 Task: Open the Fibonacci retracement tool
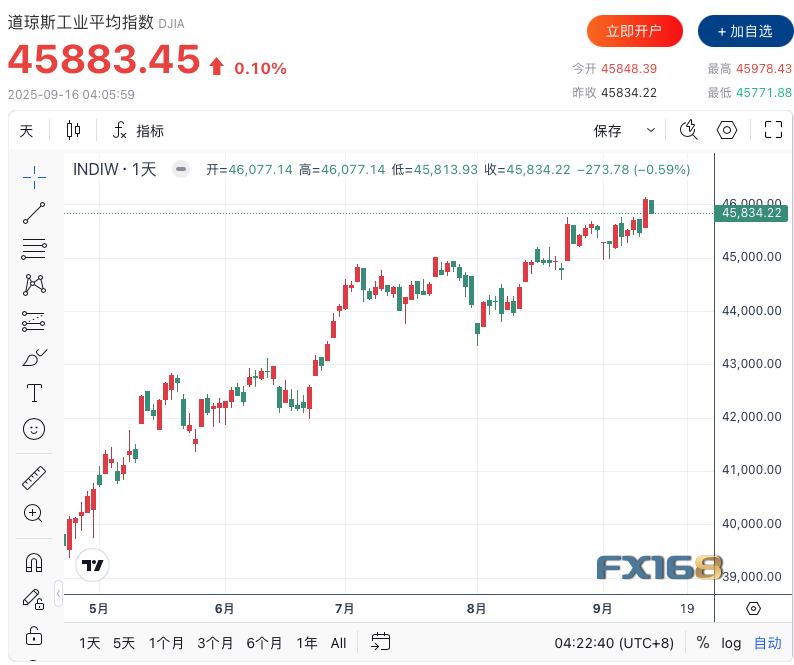34,249
